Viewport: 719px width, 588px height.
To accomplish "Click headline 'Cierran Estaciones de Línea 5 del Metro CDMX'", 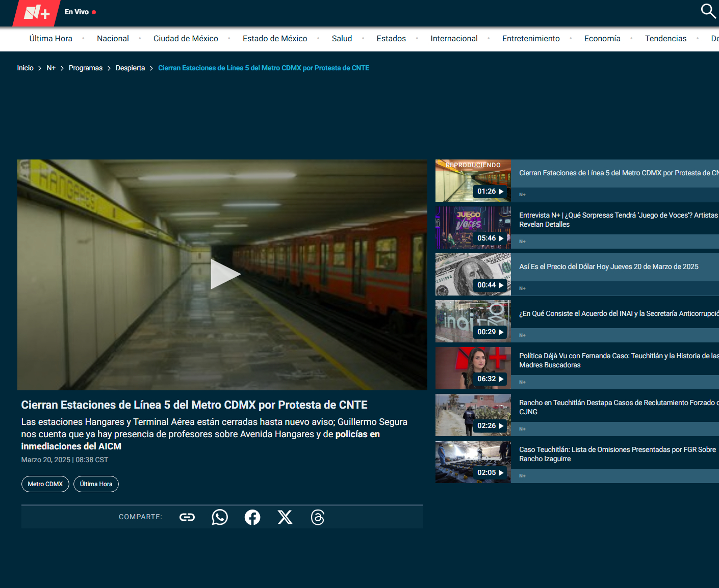I will [x=194, y=405].
